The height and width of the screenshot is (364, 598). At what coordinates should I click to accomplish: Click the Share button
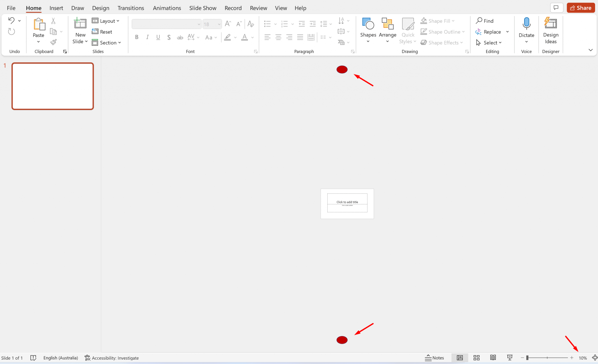click(580, 8)
